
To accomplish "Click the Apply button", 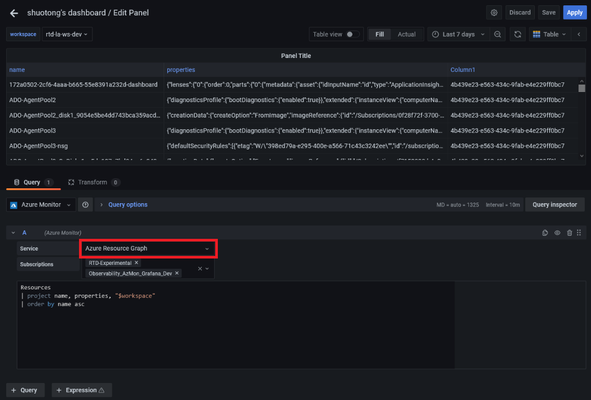I will point(574,12).
